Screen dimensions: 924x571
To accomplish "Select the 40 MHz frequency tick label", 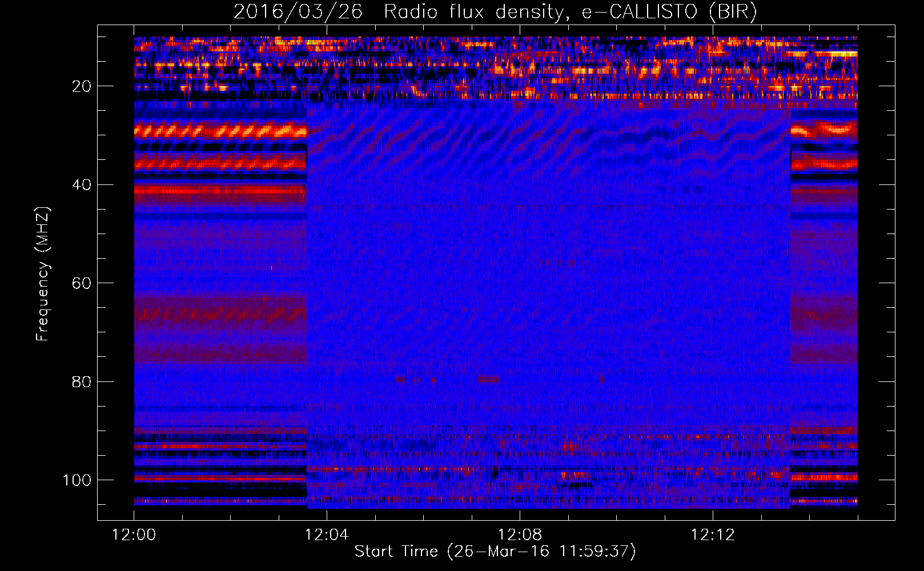I will click(x=82, y=185).
